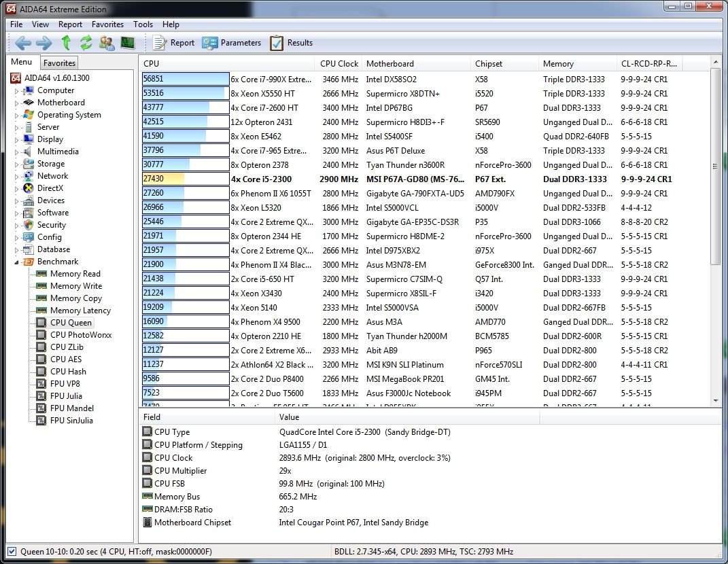Click the Parameters toolbar button
Viewport: 728px width, 564px height.
tap(232, 43)
